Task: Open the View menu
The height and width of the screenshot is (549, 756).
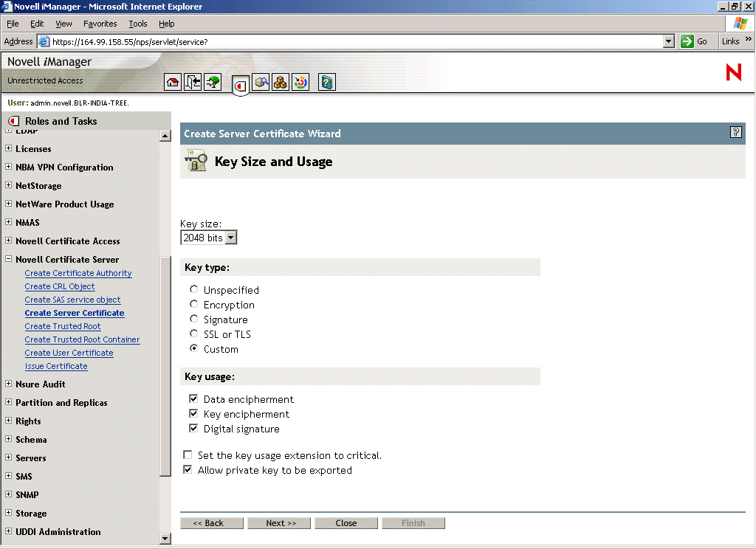Action: tap(63, 24)
